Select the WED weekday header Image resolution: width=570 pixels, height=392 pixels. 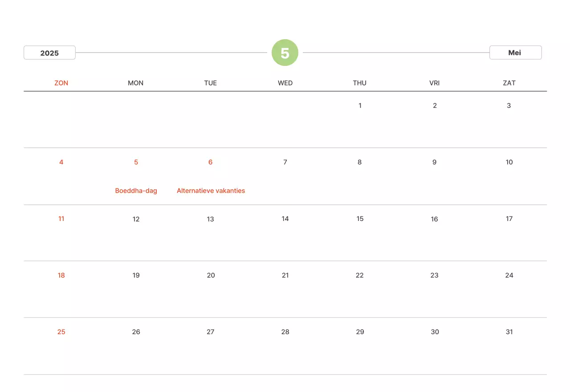click(x=285, y=83)
